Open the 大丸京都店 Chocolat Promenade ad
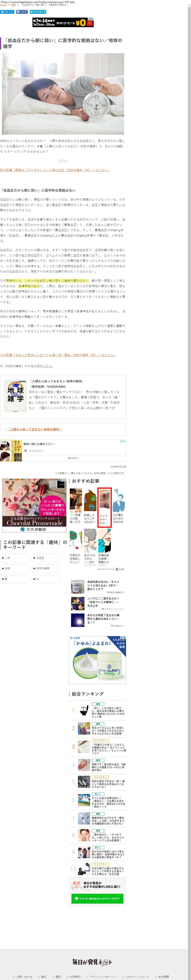191x980 pixels. tap(34, 505)
